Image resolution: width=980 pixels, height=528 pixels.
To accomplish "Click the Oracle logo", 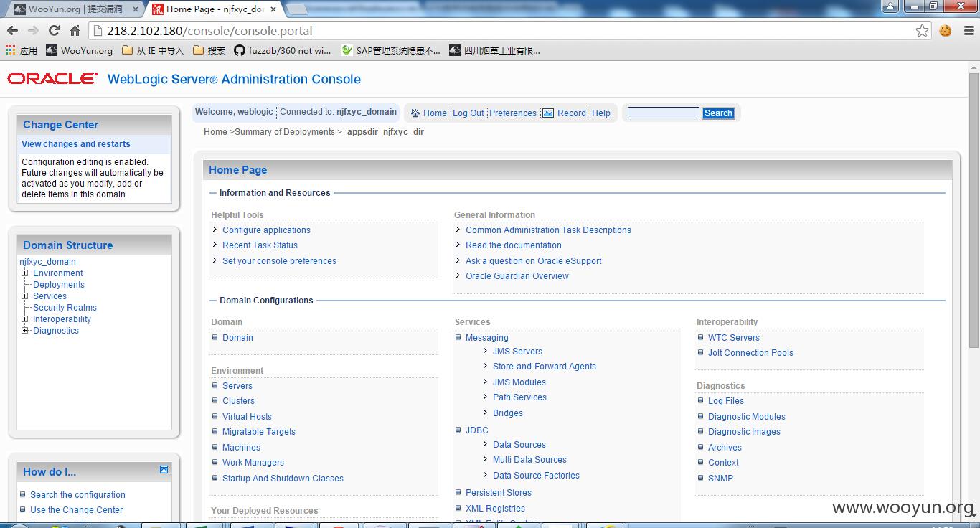I will (52, 79).
